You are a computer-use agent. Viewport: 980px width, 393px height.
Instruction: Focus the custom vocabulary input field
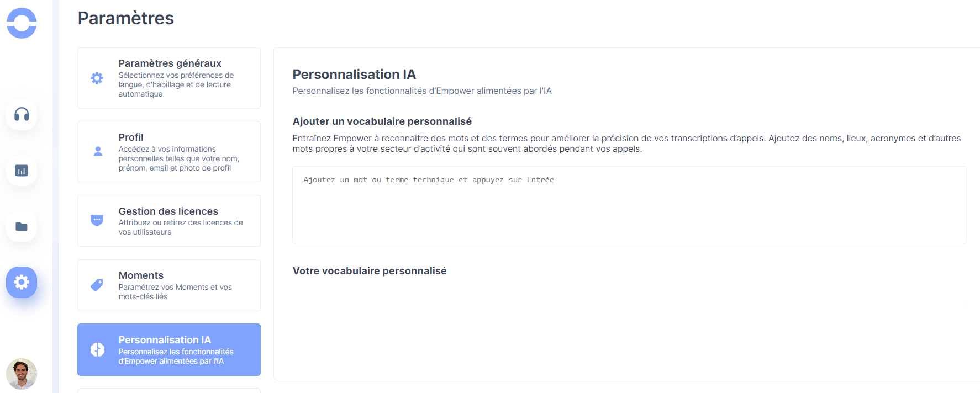629,205
